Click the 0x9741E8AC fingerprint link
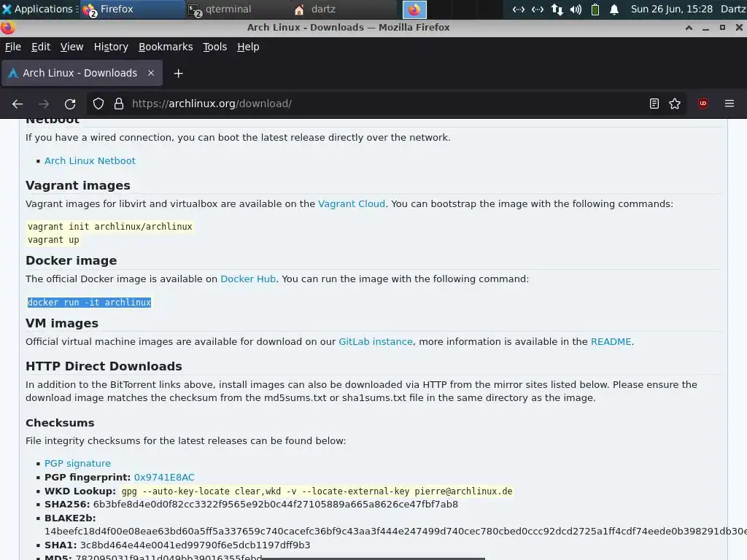This screenshot has height=560, width=747. (164, 477)
